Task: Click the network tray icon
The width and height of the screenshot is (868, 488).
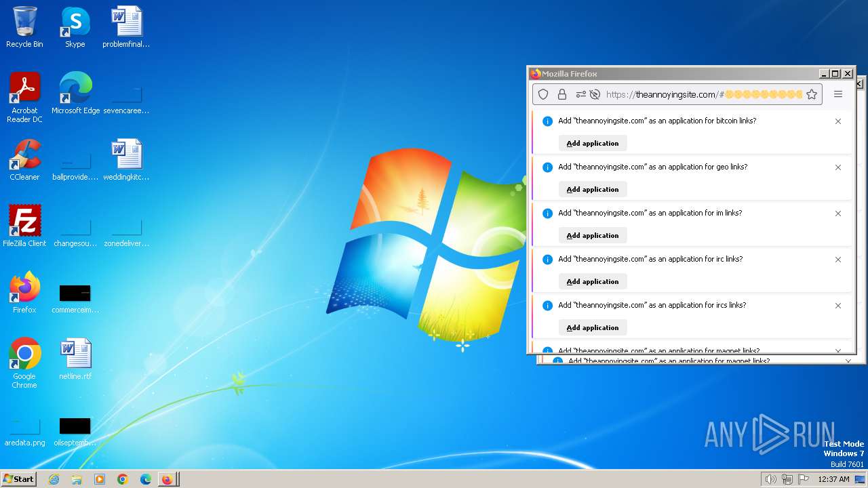Action: [787, 479]
